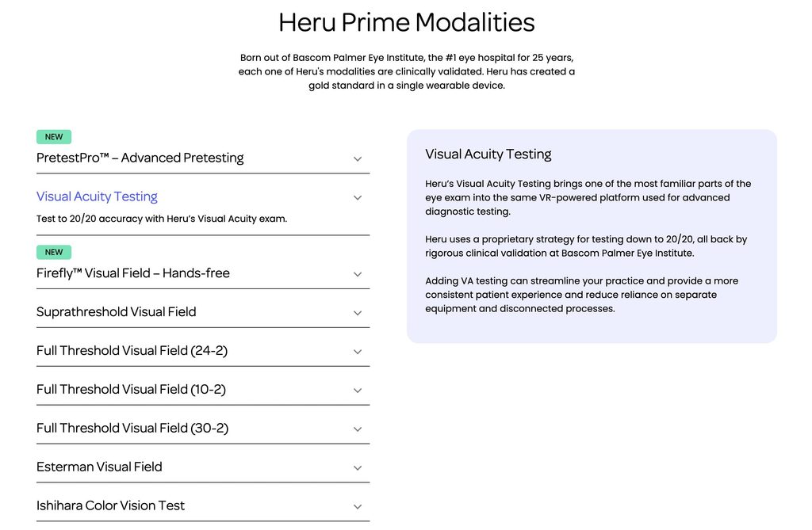Open Full Threshold Visual Field (10-2) title
This screenshot has width=812, height=530.
[131, 389]
